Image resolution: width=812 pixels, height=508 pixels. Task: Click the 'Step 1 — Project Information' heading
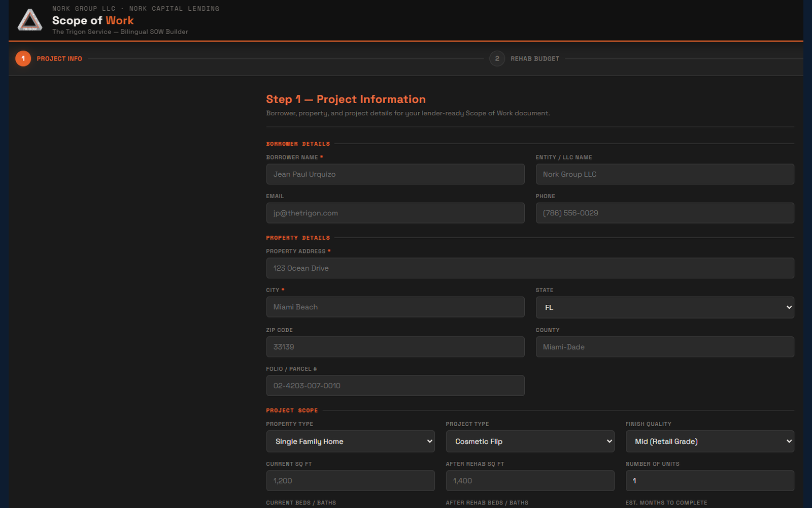346,99
